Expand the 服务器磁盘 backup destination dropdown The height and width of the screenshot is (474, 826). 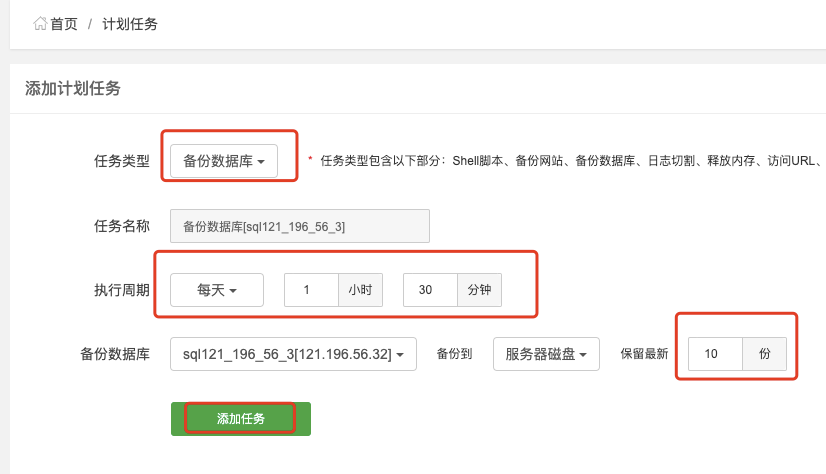click(x=546, y=354)
